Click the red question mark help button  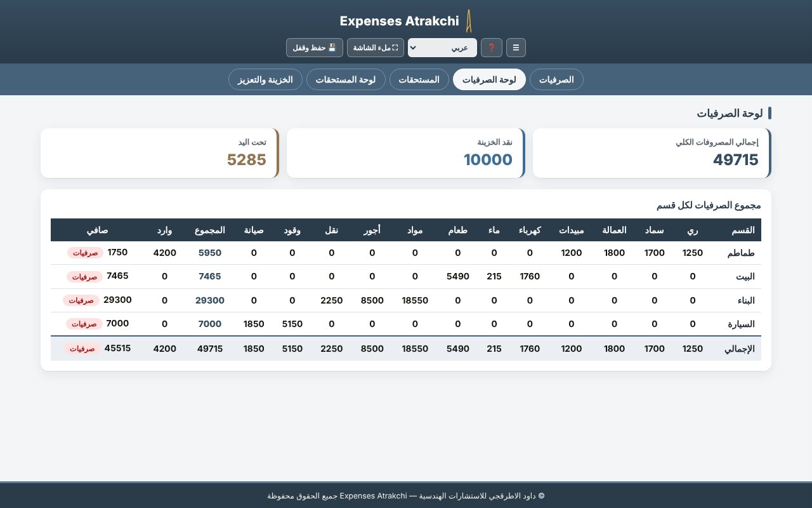[492, 48]
